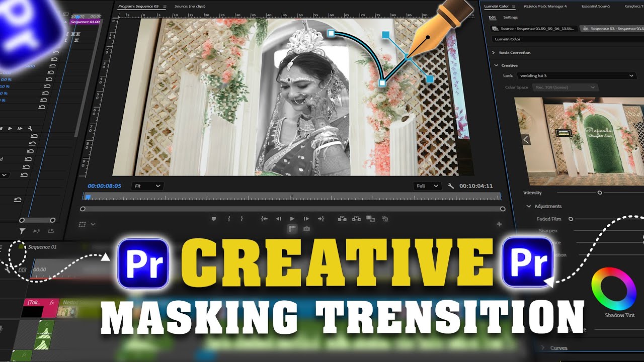Toggle Proxies icon in transport bar
Viewport: 644px width, 362px height.
coord(385,219)
